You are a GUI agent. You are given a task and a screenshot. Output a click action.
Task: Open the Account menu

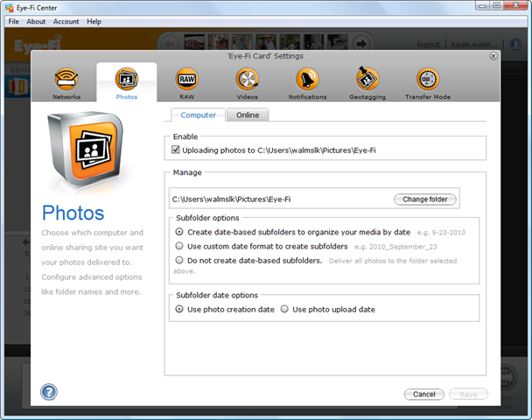(66, 21)
